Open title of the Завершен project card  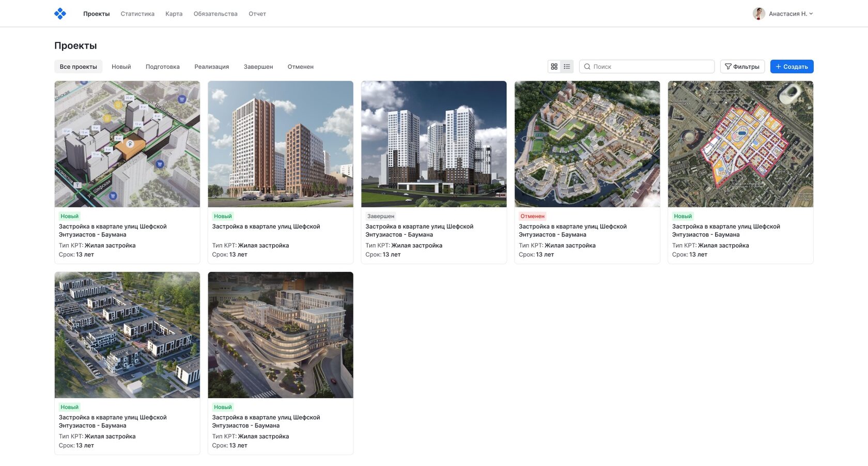(x=419, y=231)
